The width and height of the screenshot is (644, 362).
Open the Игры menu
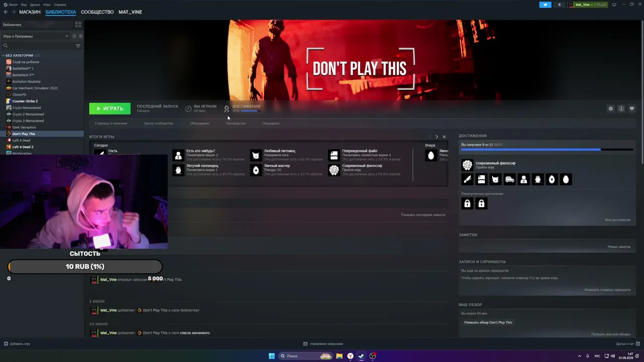47,5
